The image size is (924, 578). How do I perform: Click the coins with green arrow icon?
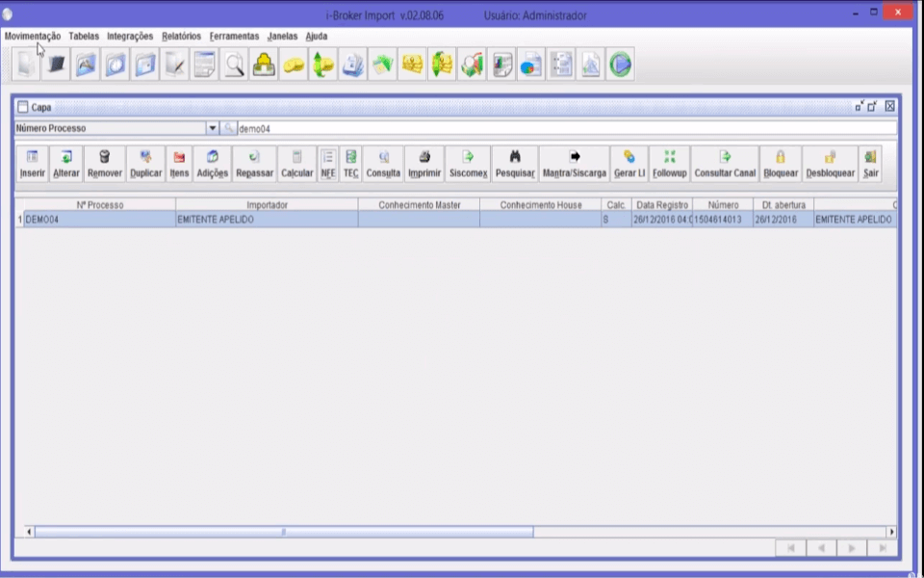point(323,64)
